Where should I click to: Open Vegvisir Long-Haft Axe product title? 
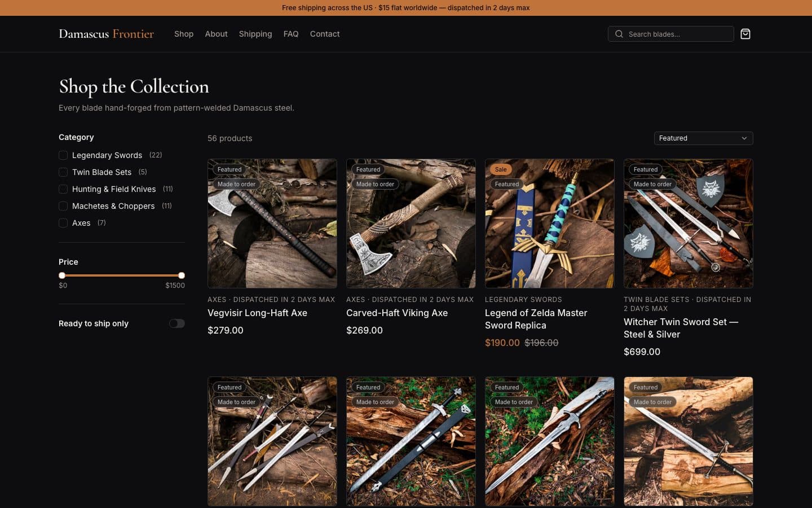(257, 313)
